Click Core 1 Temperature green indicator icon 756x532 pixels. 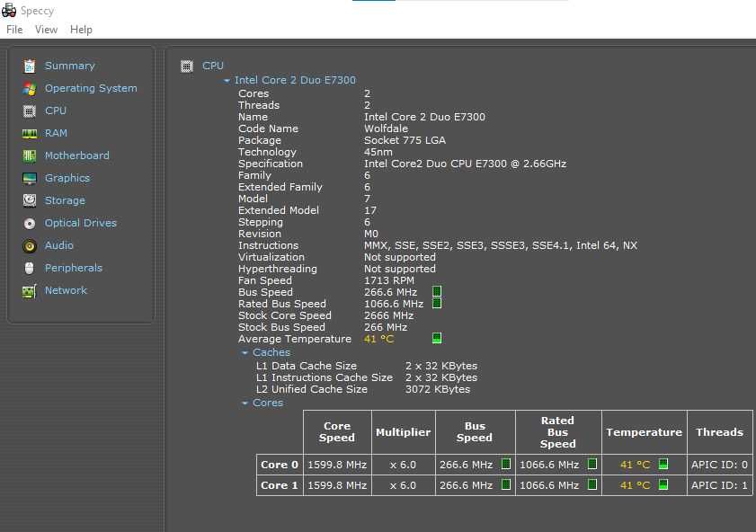click(x=663, y=483)
